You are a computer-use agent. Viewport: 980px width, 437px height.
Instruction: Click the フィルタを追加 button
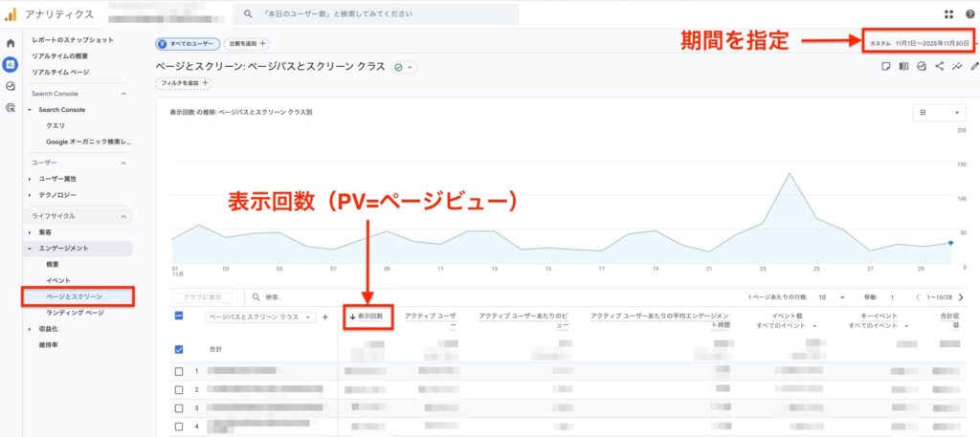point(185,83)
